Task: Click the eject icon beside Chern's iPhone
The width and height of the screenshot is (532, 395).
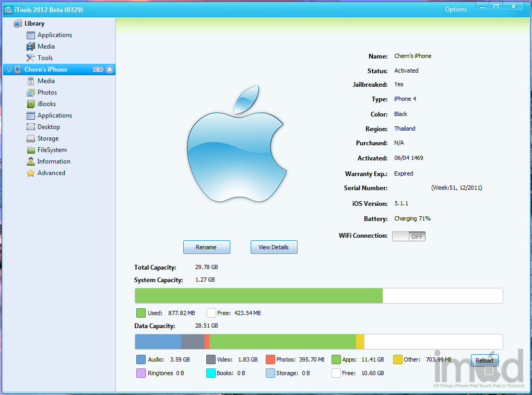Action: (x=109, y=69)
